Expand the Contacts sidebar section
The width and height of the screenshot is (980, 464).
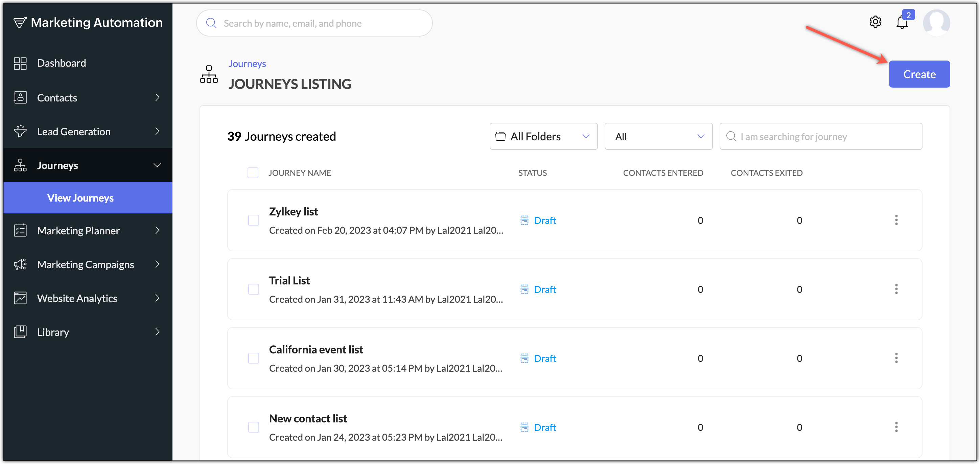point(88,98)
